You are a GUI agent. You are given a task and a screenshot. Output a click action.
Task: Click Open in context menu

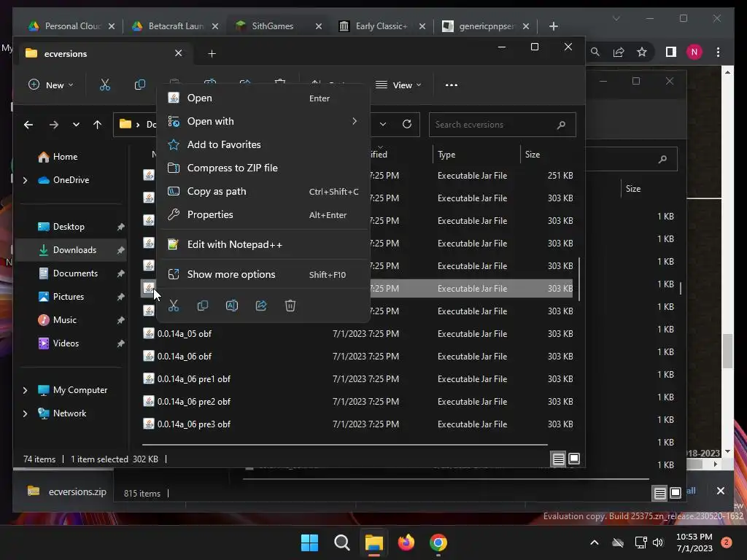click(x=264, y=98)
